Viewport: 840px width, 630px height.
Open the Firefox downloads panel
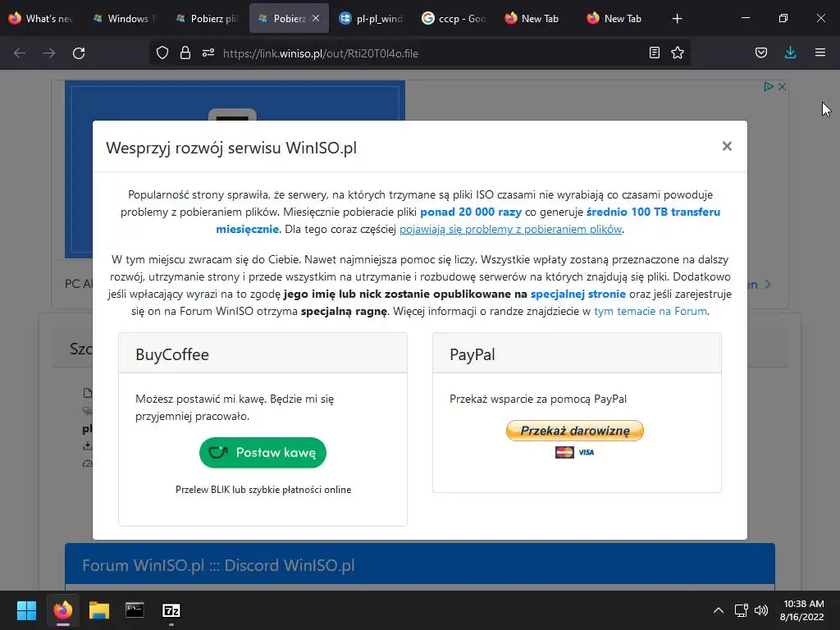coord(790,53)
